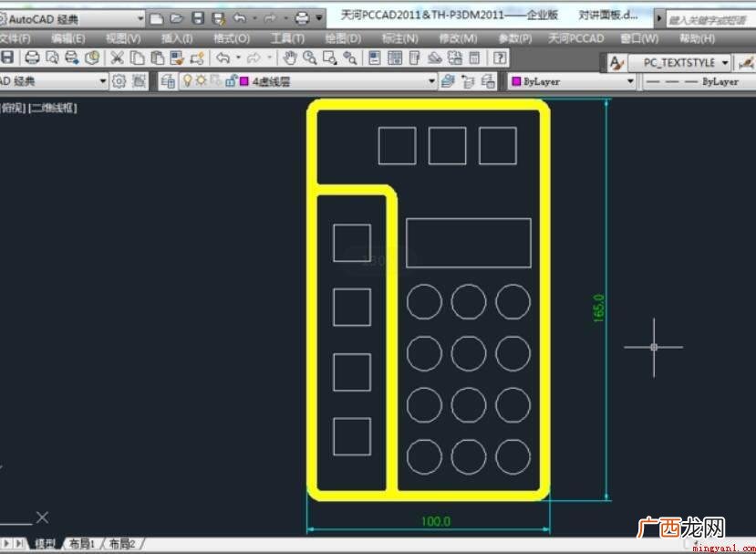
Task: Select the Pan hand tool
Action: click(x=290, y=58)
